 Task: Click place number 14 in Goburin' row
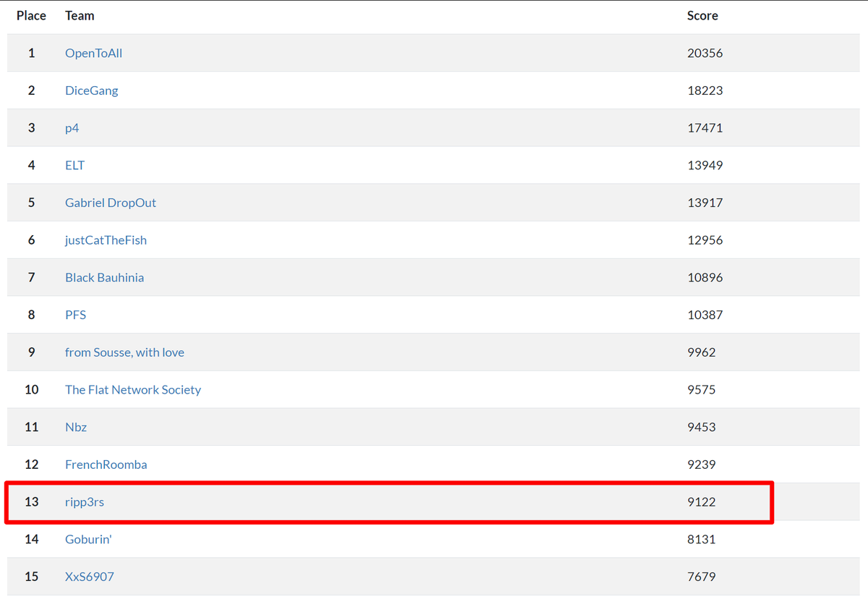click(x=32, y=539)
